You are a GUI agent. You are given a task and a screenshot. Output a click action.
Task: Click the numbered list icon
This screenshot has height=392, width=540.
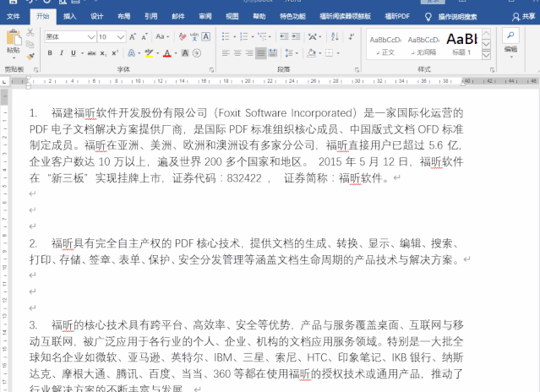(244, 36)
